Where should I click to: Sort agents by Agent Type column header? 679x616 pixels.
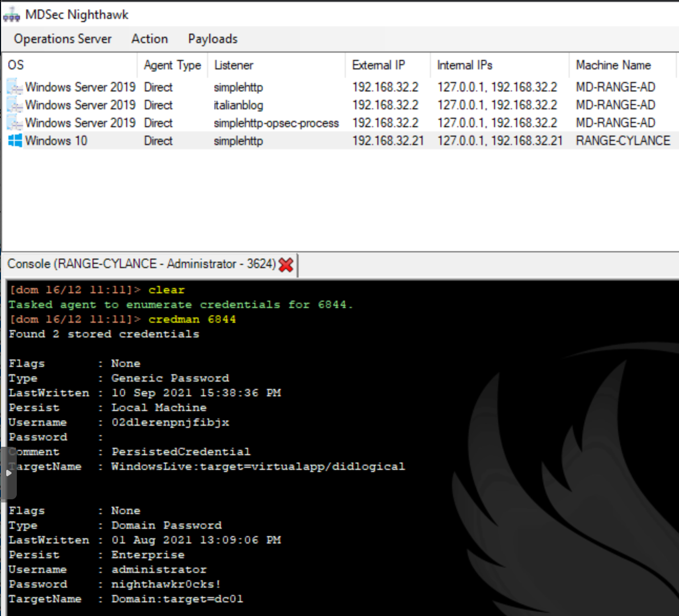(x=172, y=65)
